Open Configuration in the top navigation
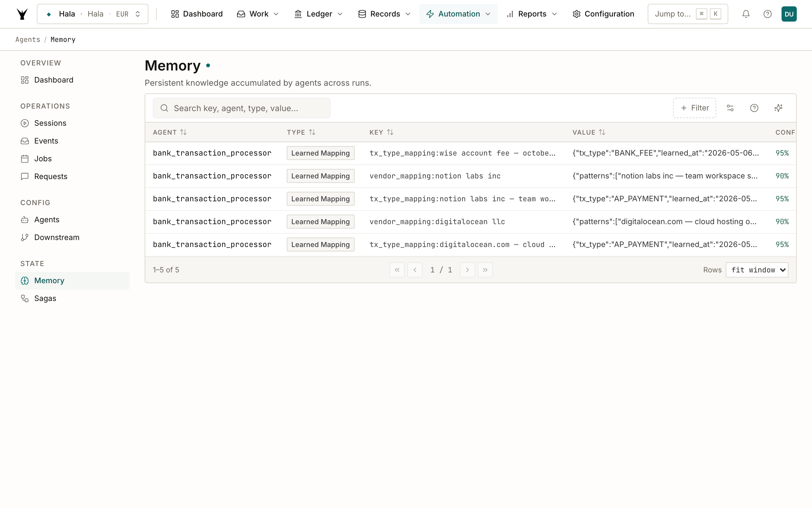Screen dimensions: 812x508 coord(603,14)
